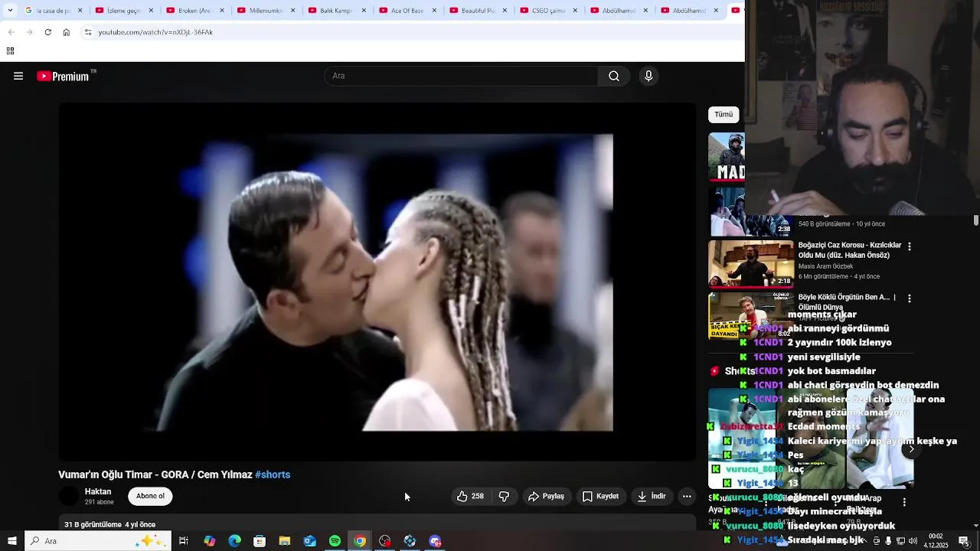
Task: Open the Masis Aram Gözbek channel name
Action: pyautogui.click(x=825, y=266)
